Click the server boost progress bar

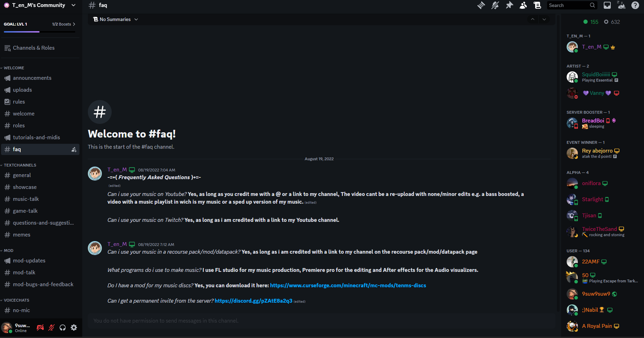40,32
